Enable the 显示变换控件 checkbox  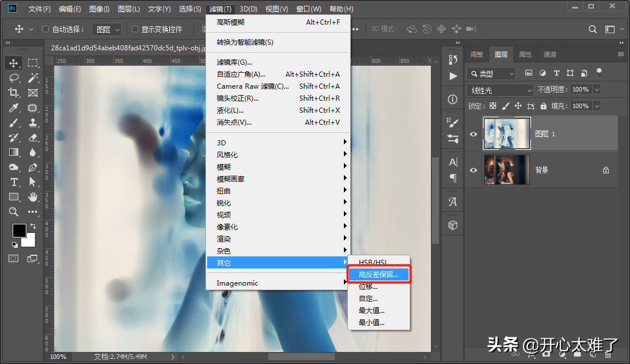coord(135,29)
